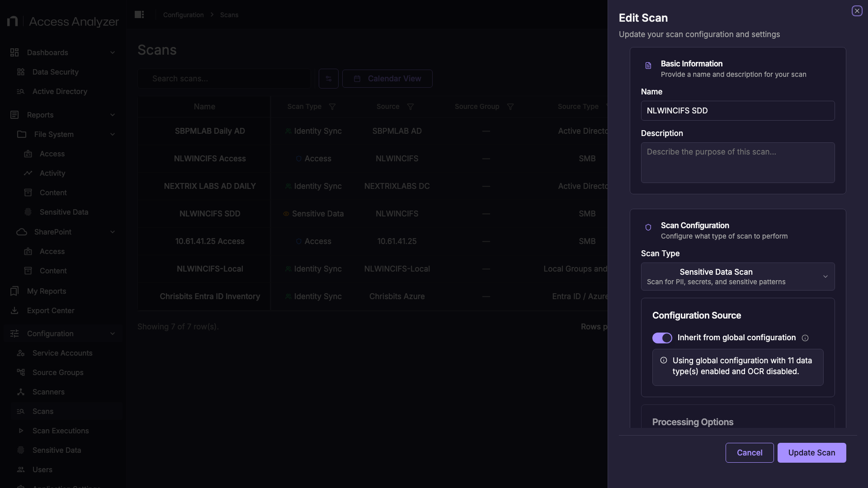Image resolution: width=868 pixels, height=488 pixels.
Task: Click the Cancel button
Action: click(750, 453)
